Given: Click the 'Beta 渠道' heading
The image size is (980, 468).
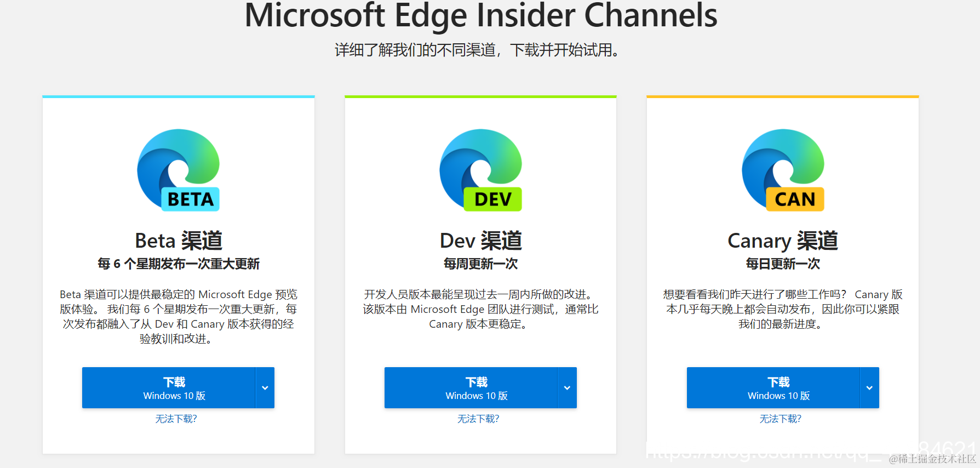Looking at the screenshot, I should [179, 241].
